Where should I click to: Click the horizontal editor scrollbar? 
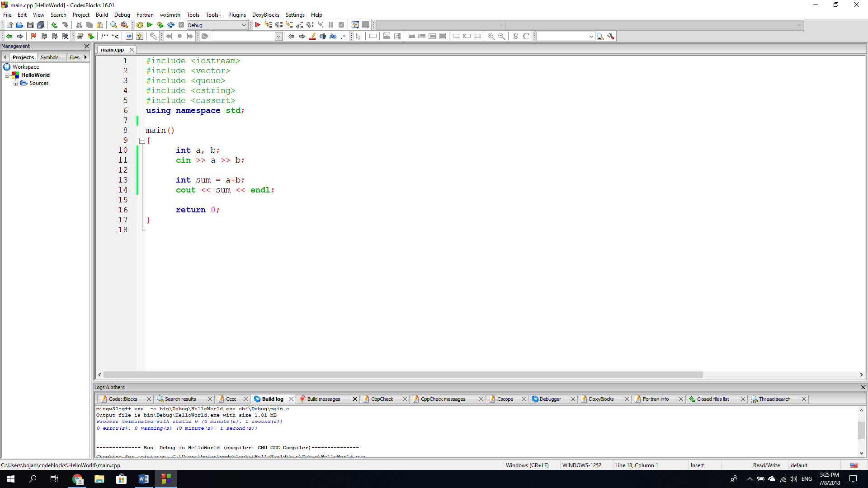(403, 375)
